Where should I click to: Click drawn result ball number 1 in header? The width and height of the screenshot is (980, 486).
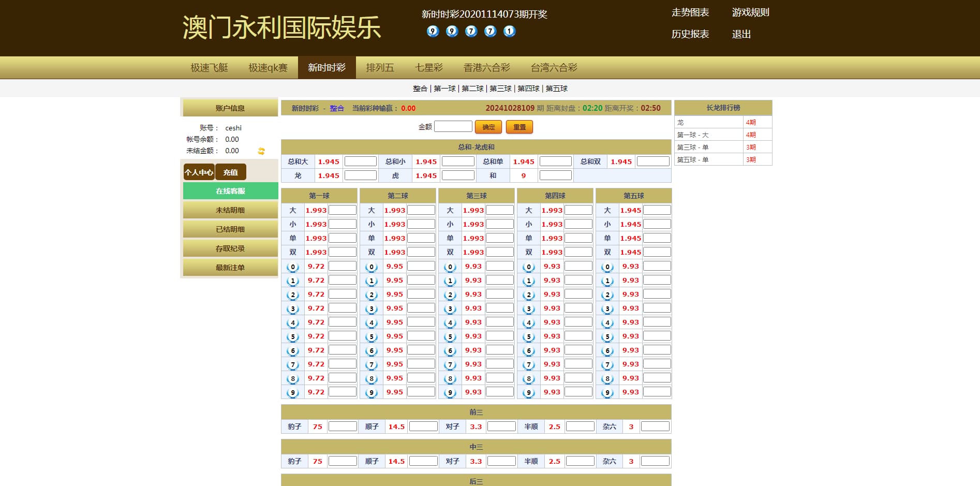point(509,31)
